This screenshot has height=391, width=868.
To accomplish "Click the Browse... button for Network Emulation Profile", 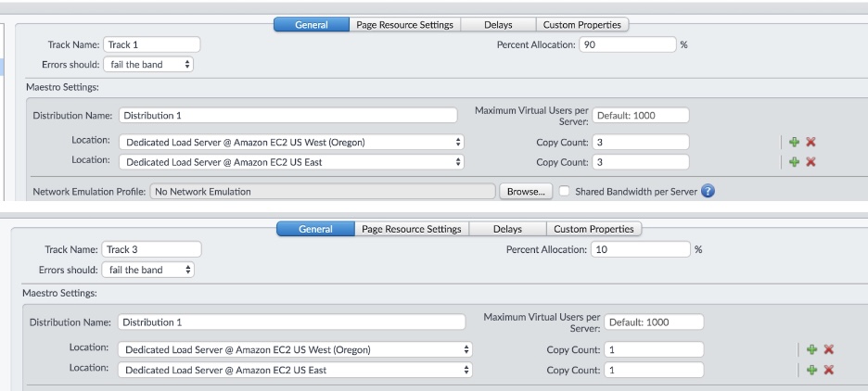I will click(x=526, y=192).
